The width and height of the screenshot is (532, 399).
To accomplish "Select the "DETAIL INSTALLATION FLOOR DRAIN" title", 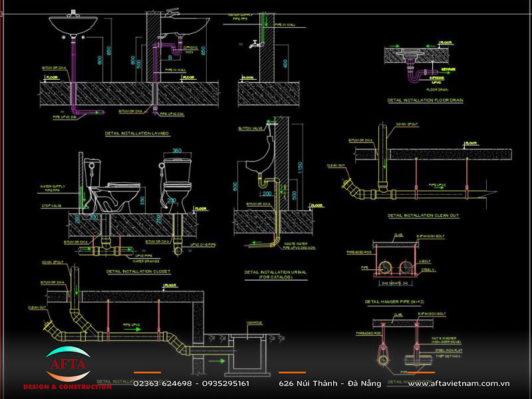I will 425,100.
